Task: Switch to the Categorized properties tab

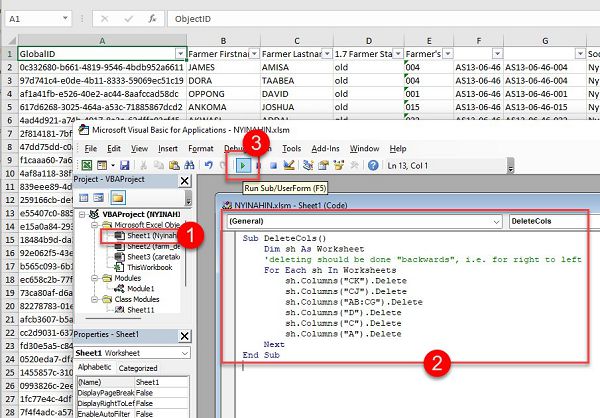Action: click(138, 368)
